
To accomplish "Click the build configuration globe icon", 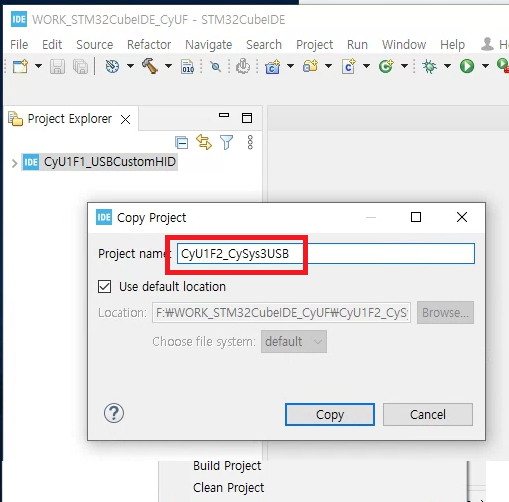I will [x=112, y=66].
